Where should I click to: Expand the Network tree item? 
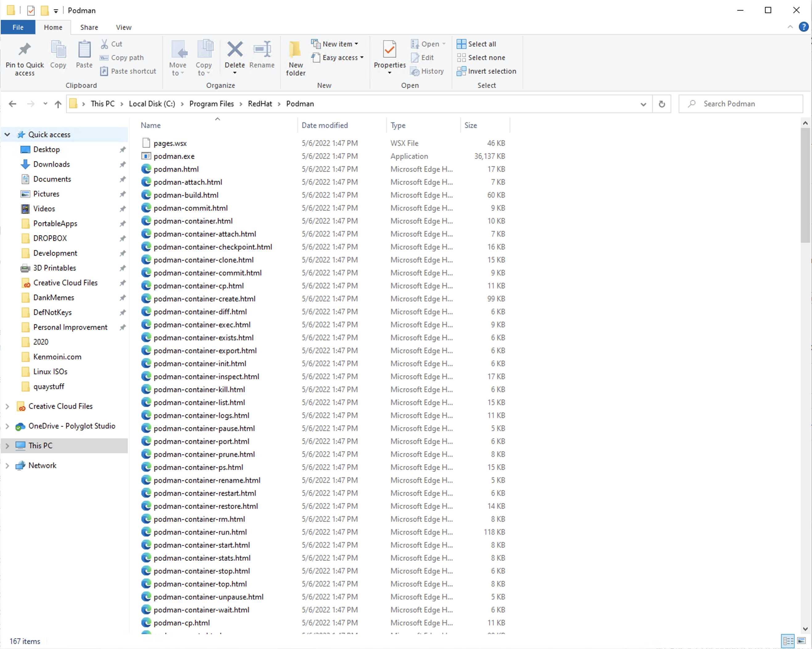[7, 466]
